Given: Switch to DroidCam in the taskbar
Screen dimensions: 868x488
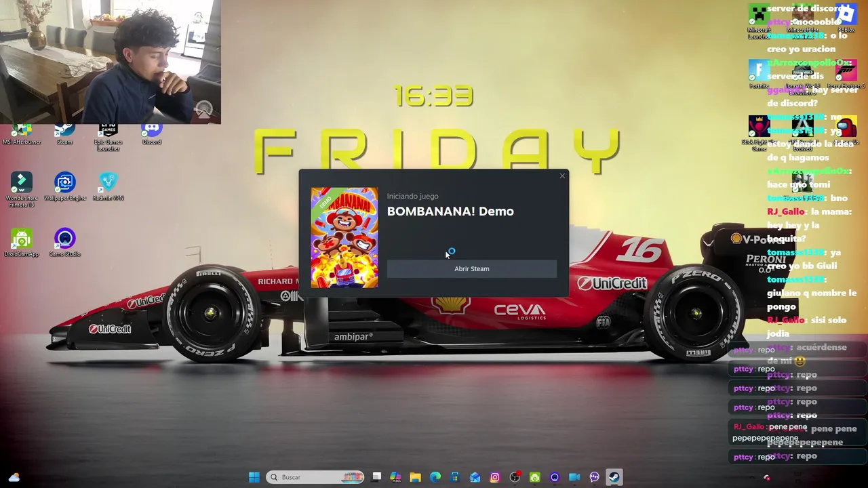Looking at the screenshot, I should click(534, 477).
